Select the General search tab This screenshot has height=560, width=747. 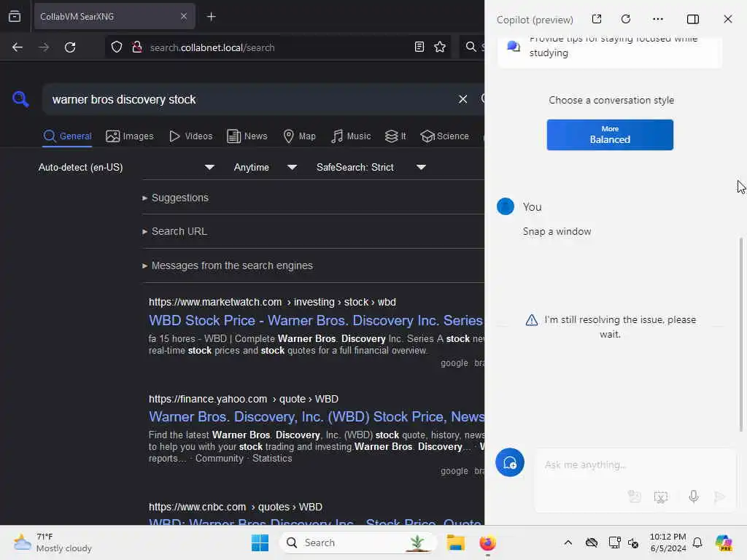coord(67,136)
